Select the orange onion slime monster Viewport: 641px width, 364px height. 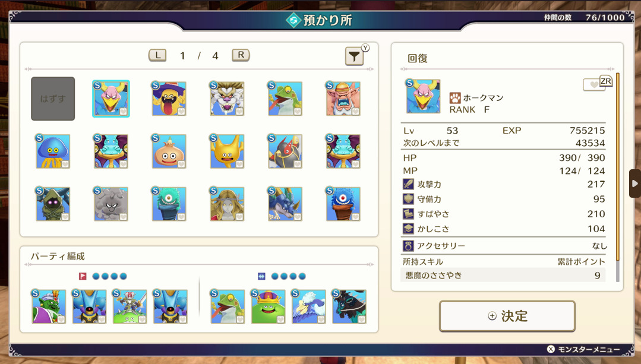click(x=169, y=151)
